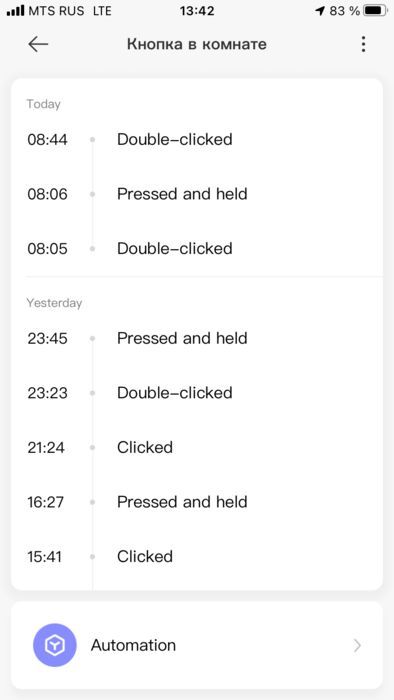Tap the back arrow icon
Screen dimensions: 394x700
38,44
